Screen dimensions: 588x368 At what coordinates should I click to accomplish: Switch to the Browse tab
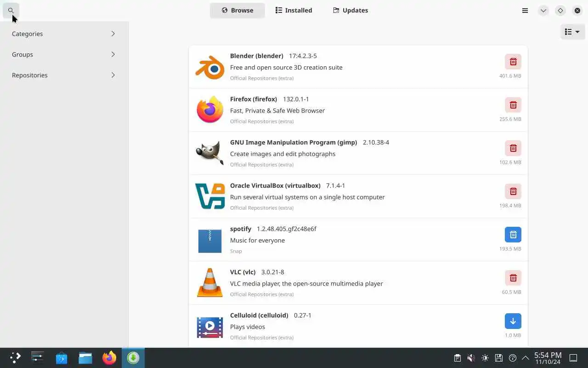(237, 10)
